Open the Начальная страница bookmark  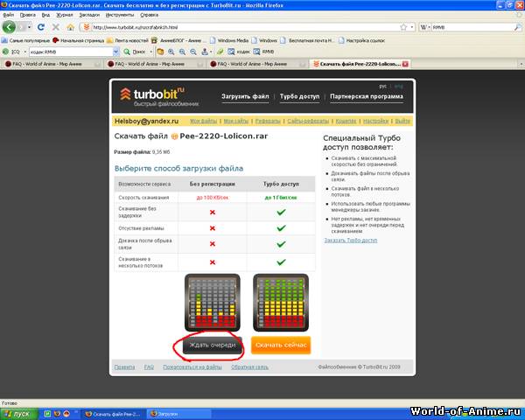(79, 40)
